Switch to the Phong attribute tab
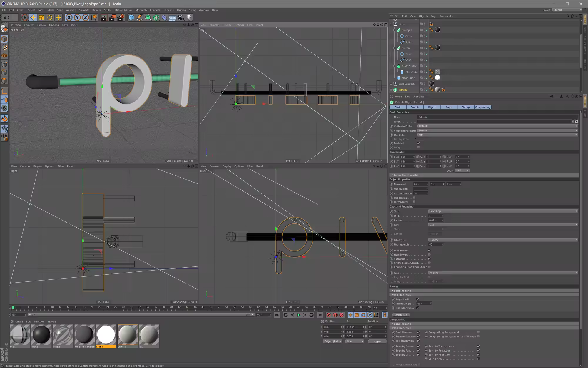The image size is (588, 368). [466, 107]
